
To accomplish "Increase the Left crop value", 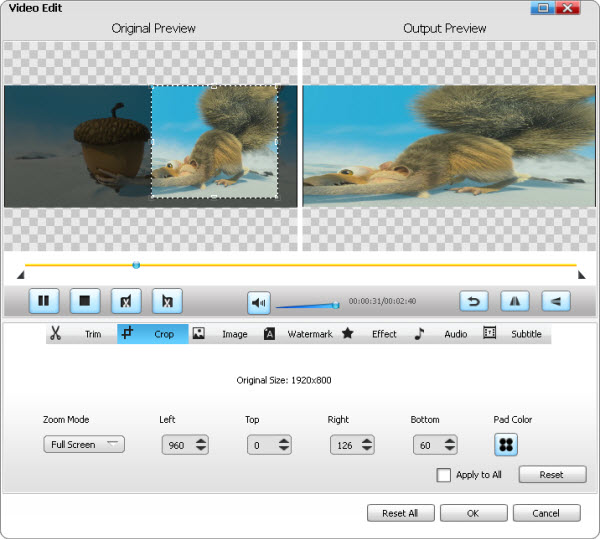I will pyautogui.click(x=201, y=441).
